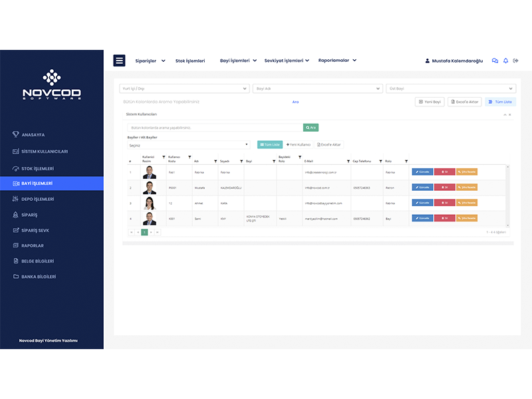Open the Bayi Adı dropdown
The height and width of the screenshot is (399, 532).
point(317,88)
